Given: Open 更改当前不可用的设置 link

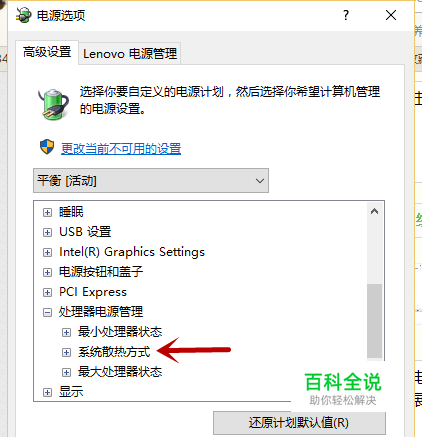Looking at the screenshot, I should point(121,148).
